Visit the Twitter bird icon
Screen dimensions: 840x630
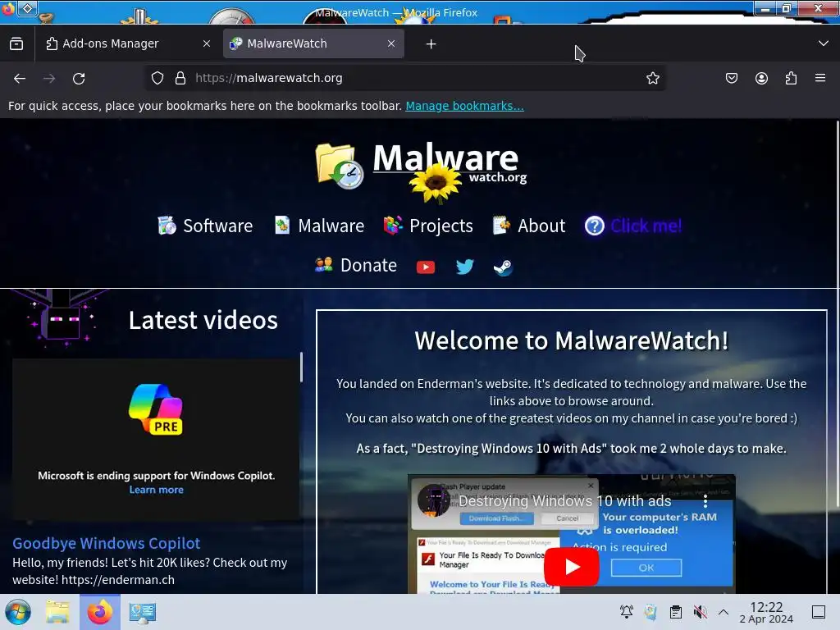(x=464, y=267)
